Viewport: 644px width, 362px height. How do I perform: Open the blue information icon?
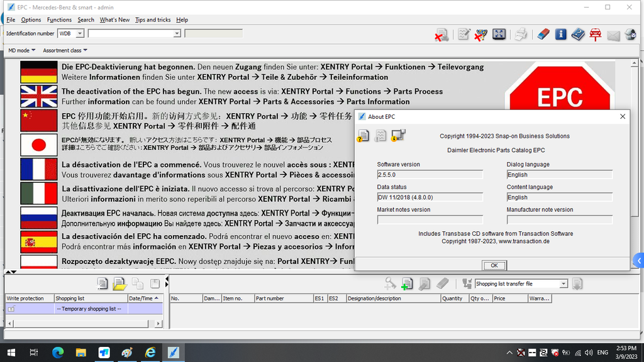point(561,35)
